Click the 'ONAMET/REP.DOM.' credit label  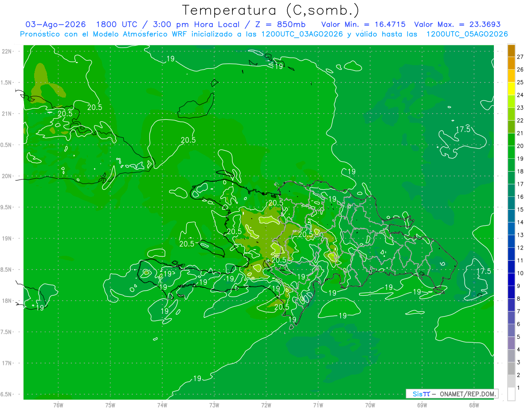[x=467, y=394]
